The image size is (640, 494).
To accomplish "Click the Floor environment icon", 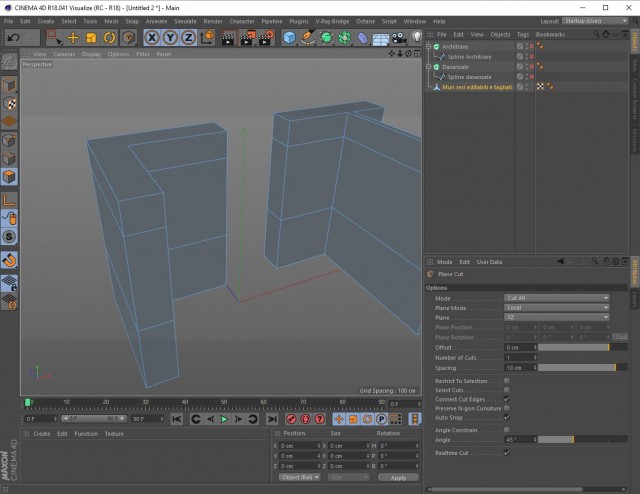I will point(380,39).
